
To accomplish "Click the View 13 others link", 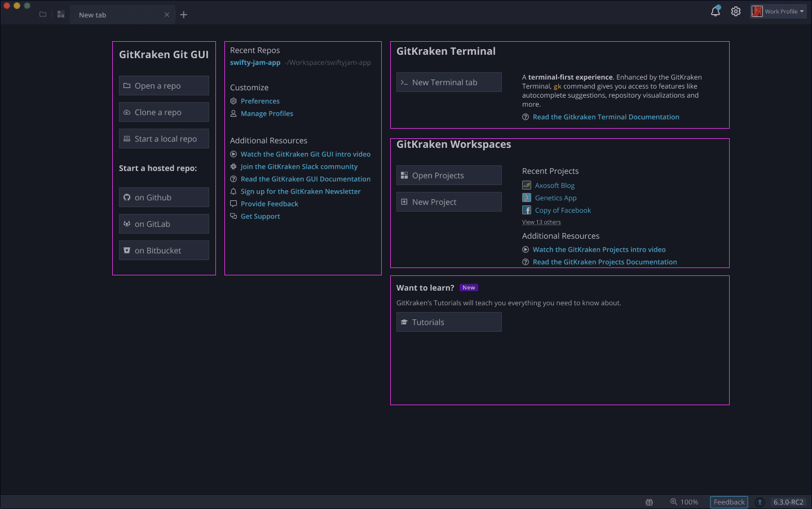I will (x=541, y=222).
